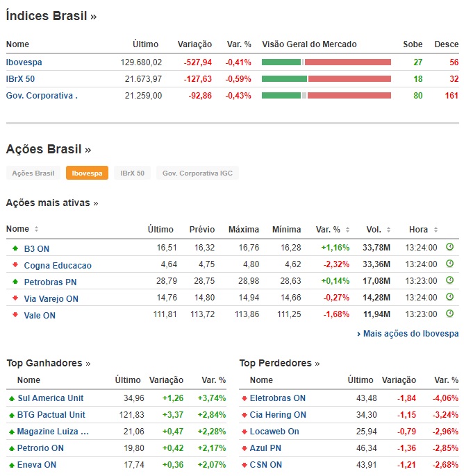Open Sul America Unit stock link
Viewport: 464px width, 476px height.
point(51,398)
